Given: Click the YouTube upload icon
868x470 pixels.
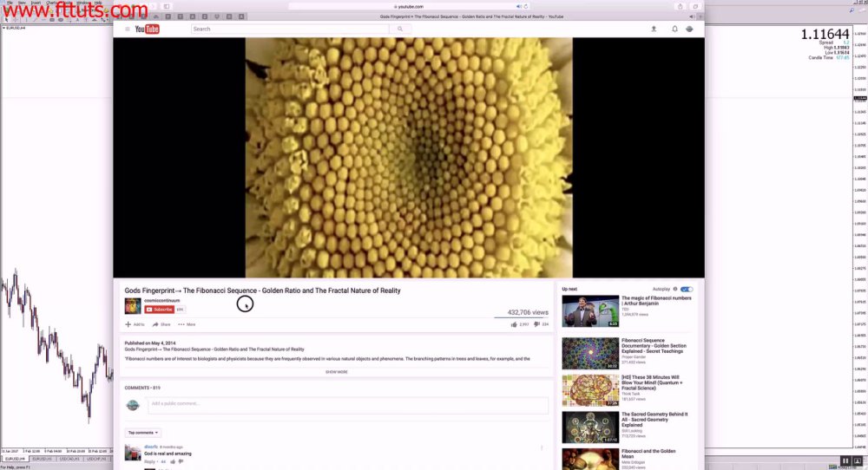Looking at the screenshot, I should (x=654, y=29).
